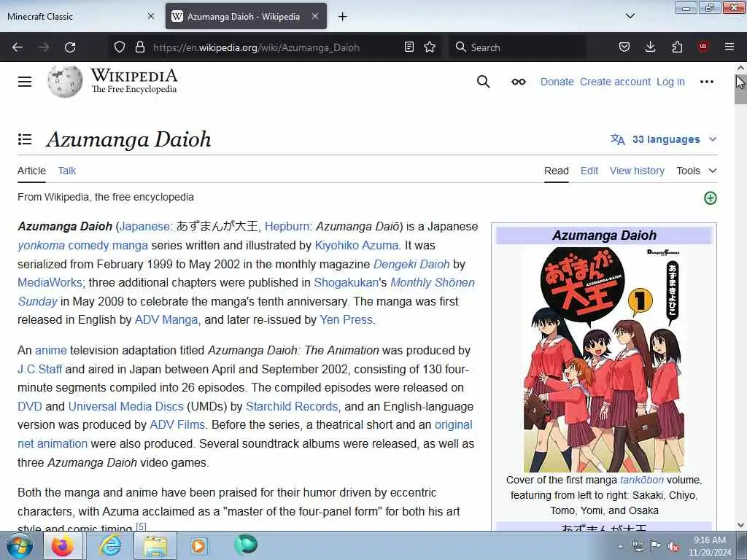
Task: Open the list all tabs chevron
Action: [x=630, y=16]
